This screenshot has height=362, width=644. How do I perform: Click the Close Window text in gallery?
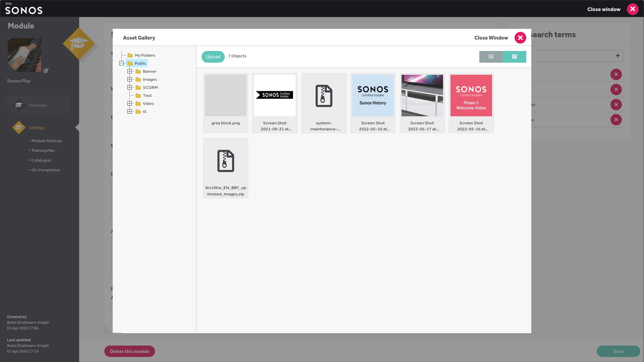tap(491, 38)
